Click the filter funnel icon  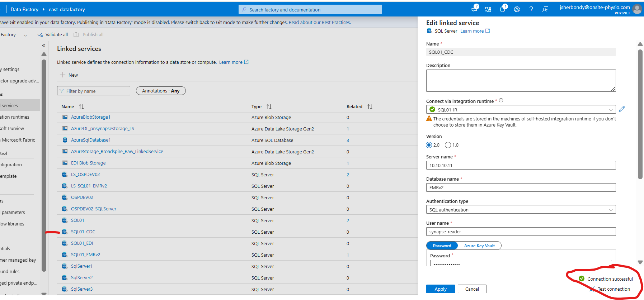(x=62, y=91)
